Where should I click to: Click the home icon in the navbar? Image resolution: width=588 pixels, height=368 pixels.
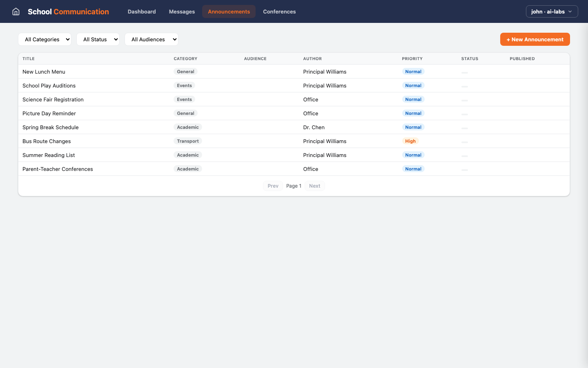(16, 11)
